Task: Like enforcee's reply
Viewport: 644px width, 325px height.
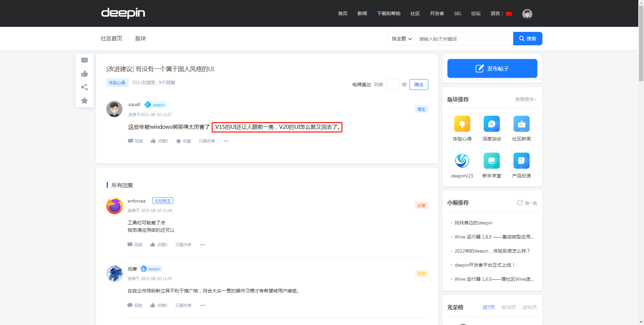Action: click(x=159, y=245)
